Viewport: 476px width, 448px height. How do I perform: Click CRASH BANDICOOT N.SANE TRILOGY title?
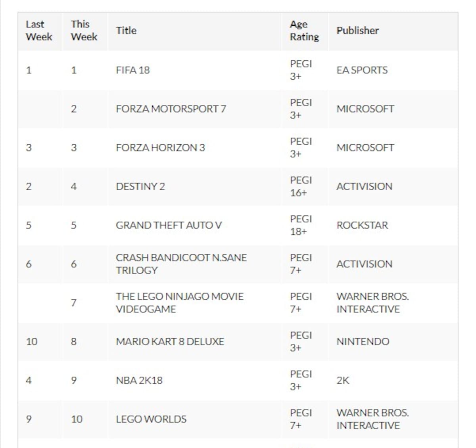click(181, 264)
